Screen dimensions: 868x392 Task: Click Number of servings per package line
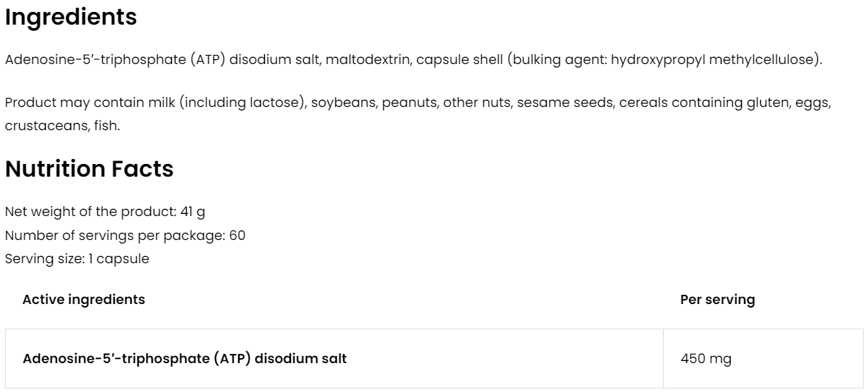tap(125, 235)
